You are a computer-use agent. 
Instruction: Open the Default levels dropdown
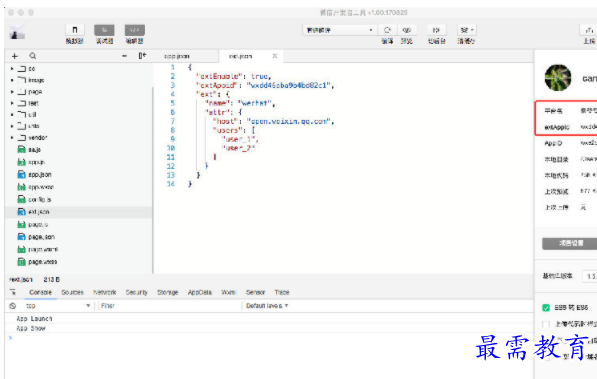coord(267,306)
